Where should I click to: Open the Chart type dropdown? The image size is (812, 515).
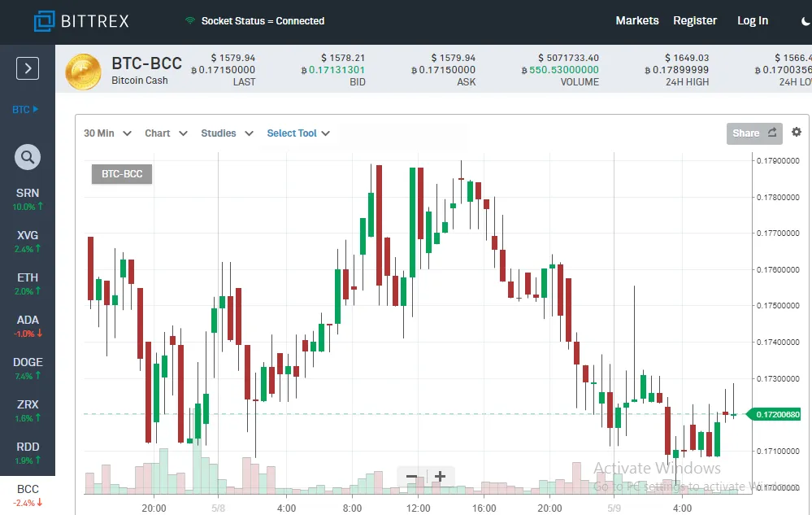point(166,133)
